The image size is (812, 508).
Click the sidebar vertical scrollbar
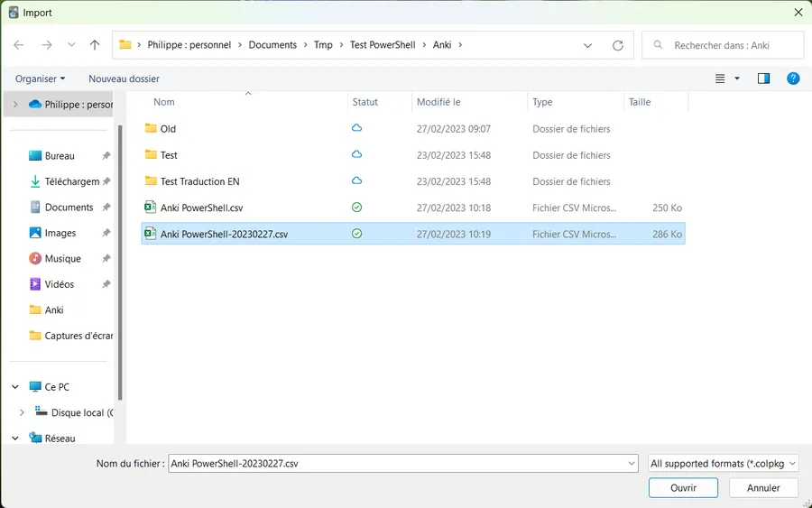[120, 262]
